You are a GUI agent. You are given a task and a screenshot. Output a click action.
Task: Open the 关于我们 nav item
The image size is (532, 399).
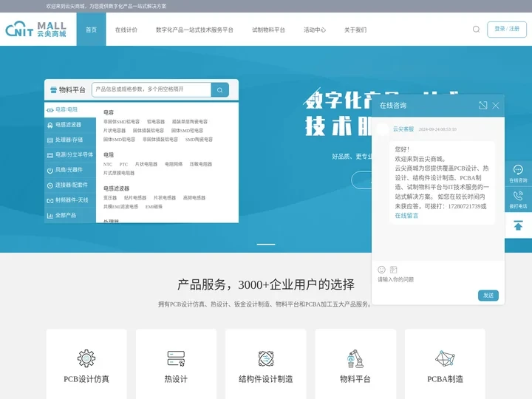(x=355, y=30)
